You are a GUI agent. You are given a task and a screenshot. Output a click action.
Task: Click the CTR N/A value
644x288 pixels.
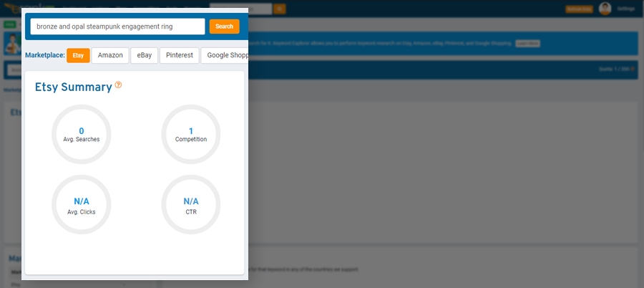[x=191, y=201]
